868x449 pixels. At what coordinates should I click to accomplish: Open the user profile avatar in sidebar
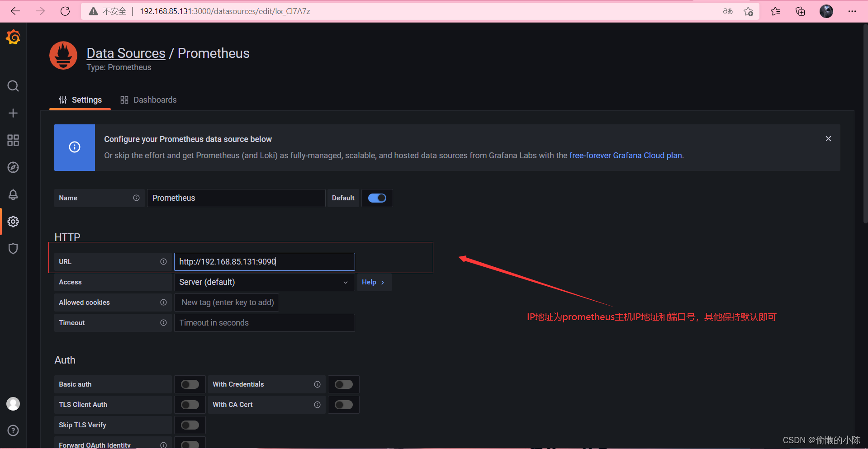click(13, 404)
